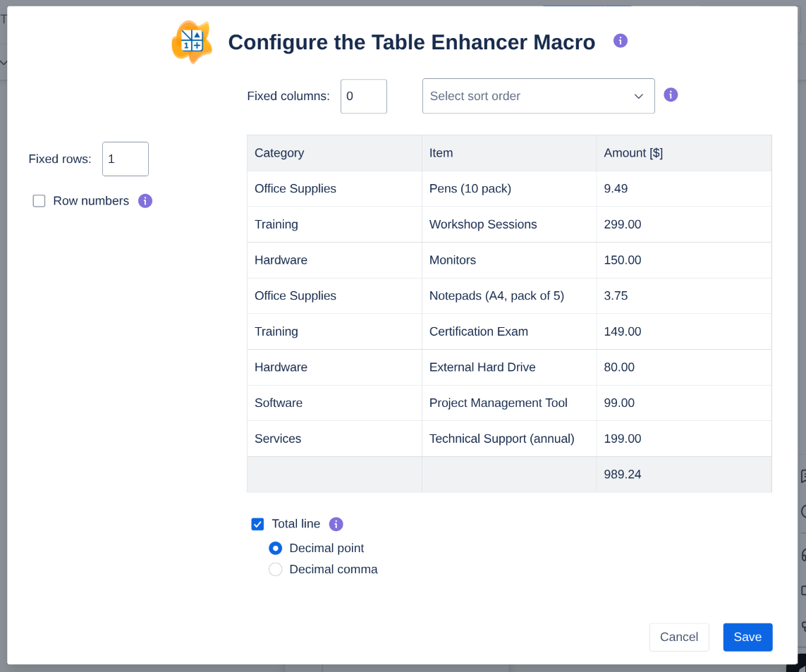Enable the Row numbers checkbox

(x=39, y=201)
